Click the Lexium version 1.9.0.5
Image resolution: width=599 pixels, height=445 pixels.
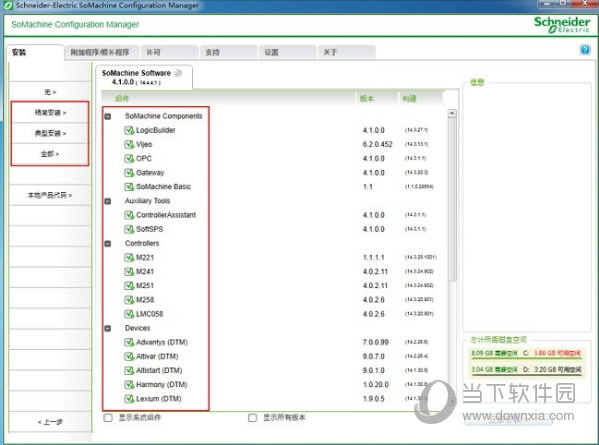pyautogui.click(x=374, y=399)
